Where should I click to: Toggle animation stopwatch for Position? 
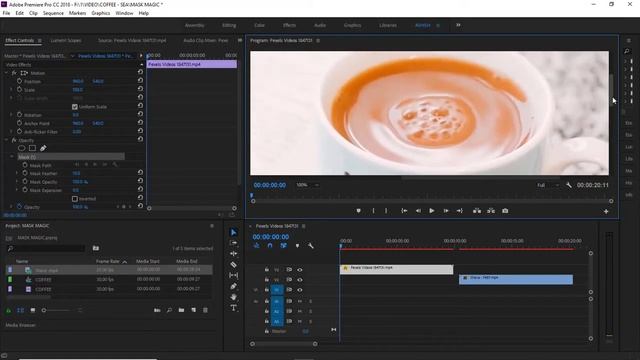coord(20,81)
